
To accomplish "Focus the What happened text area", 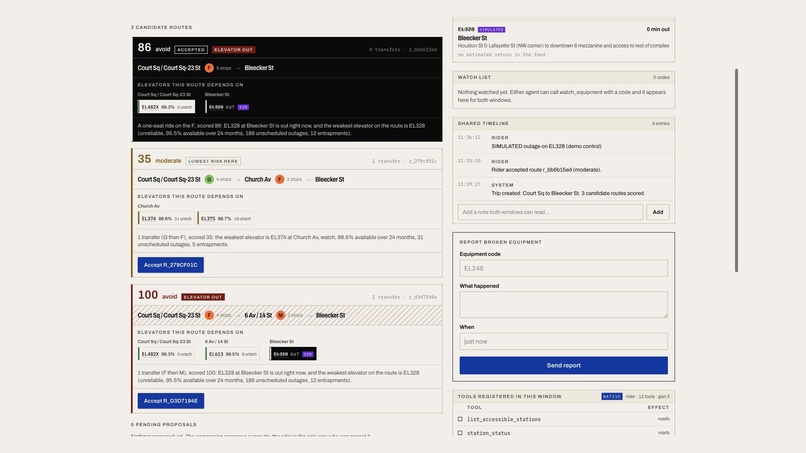I will click(563, 304).
